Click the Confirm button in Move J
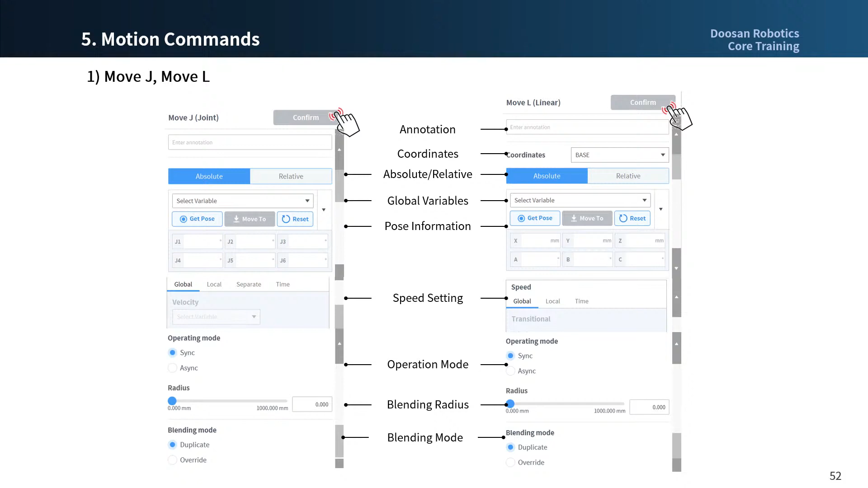Image resolution: width=868 pixels, height=488 pixels. coord(305,117)
